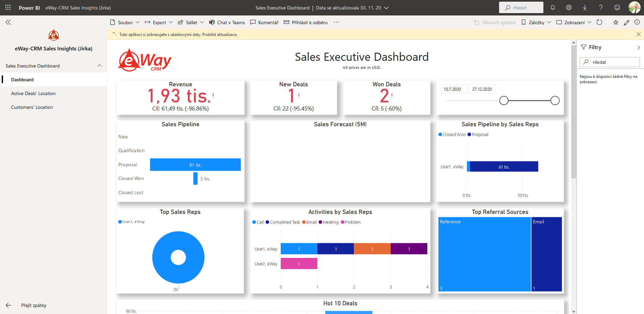The width and height of the screenshot is (644, 314).
Task: Add report to favorites with star icon
Action: 616,23
